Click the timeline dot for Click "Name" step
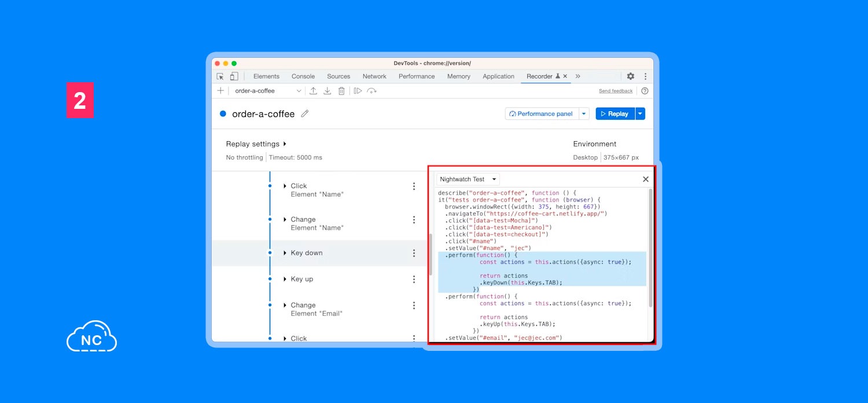Screen dimensions: 868x403 click(270, 186)
